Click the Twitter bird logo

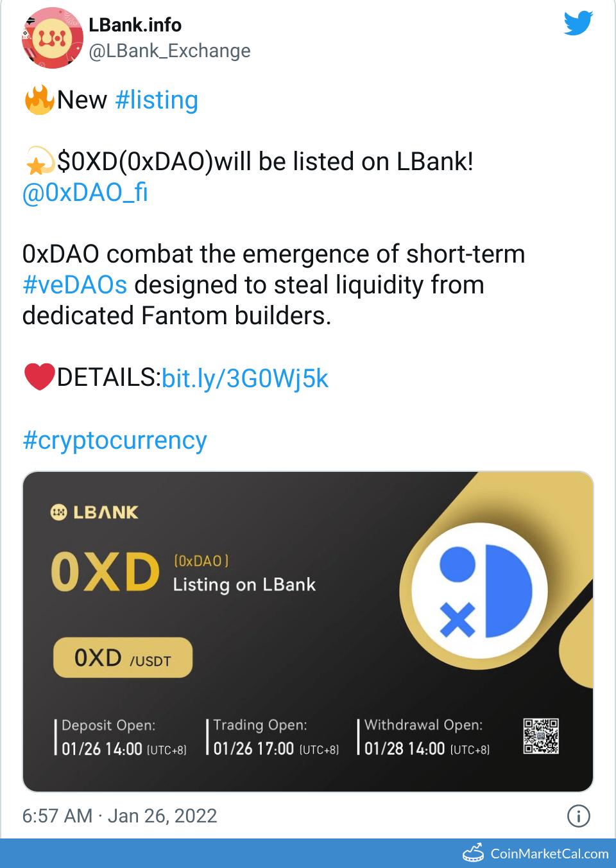coord(578,24)
